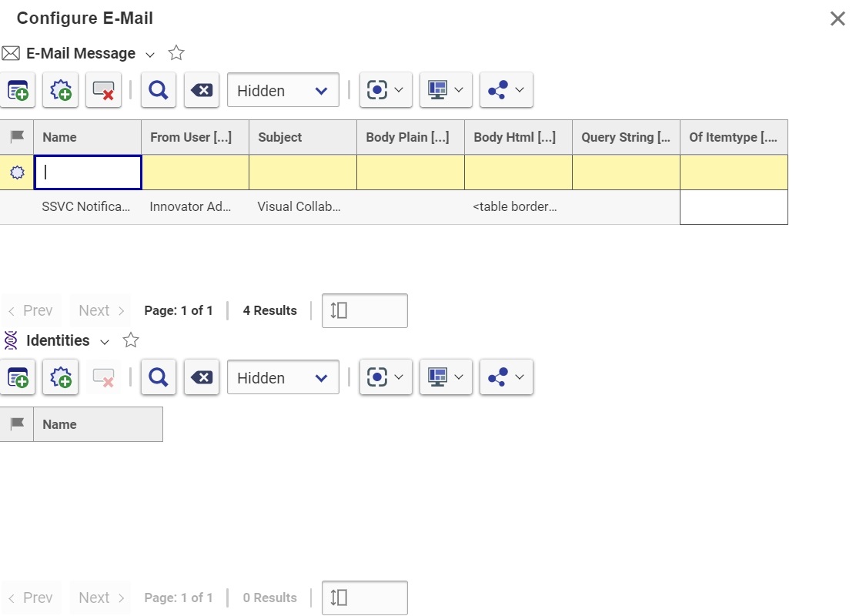Expand the Identities title dropdown chevron
Image resolution: width=856 pixels, height=616 pixels.
coord(105,342)
